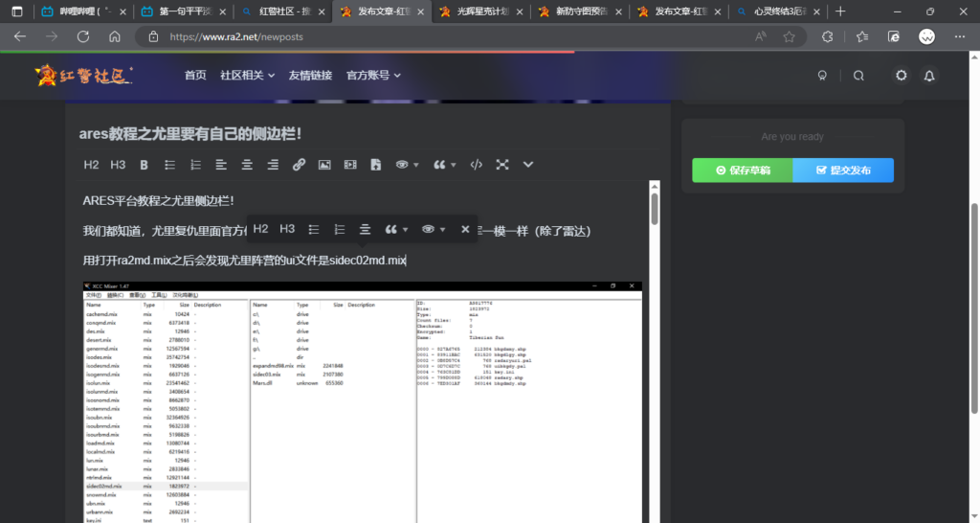The image size is (980, 523).
Task: Center align text in main toolbar
Action: click(x=247, y=165)
